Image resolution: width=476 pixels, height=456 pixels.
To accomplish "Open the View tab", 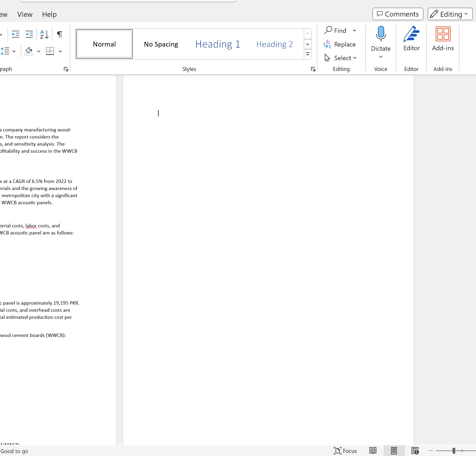I will point(25,14).
